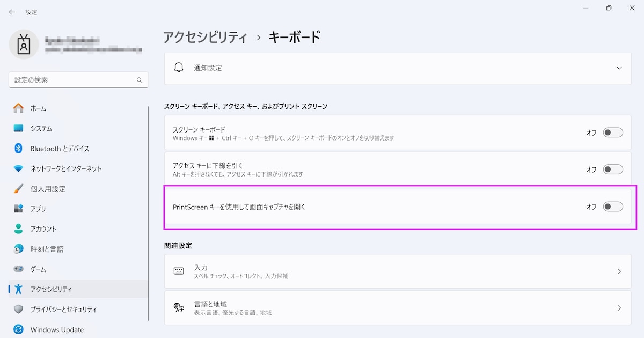This screenshot has width=644, height=338.
Task: Go to システム settings
Action: [x=78, y=128]
